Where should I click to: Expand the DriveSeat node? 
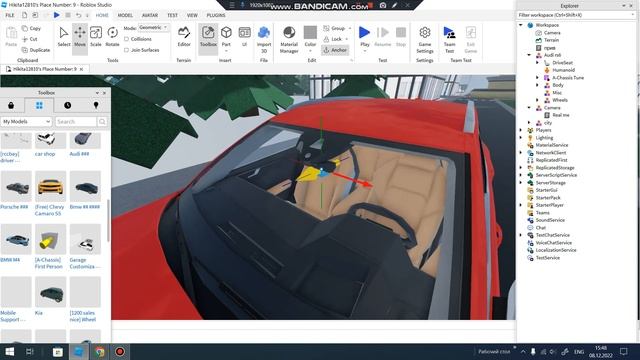[538, 63]
